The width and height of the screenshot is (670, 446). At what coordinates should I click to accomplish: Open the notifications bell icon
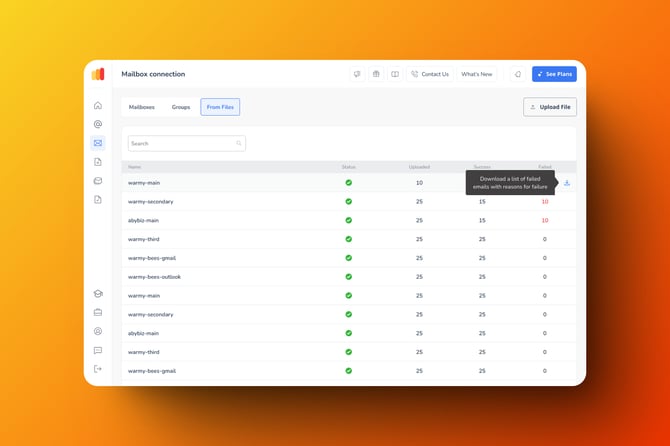[517, 74]
